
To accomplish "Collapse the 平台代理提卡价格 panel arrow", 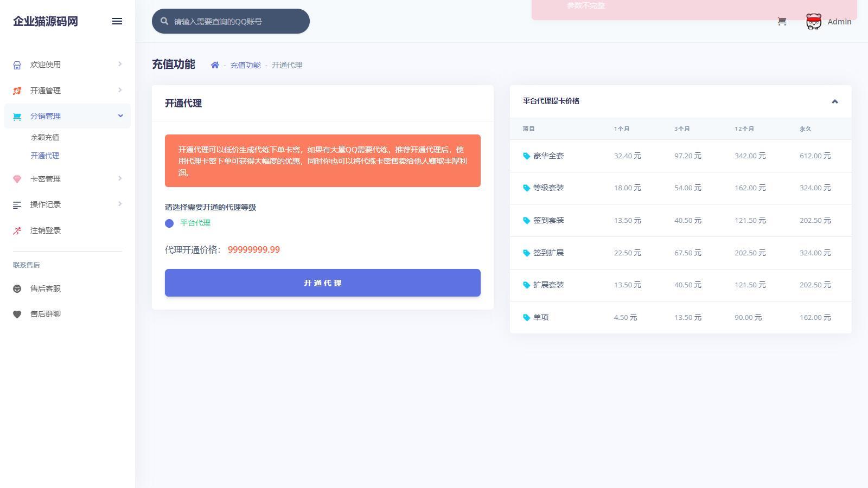I will (835, 101).
